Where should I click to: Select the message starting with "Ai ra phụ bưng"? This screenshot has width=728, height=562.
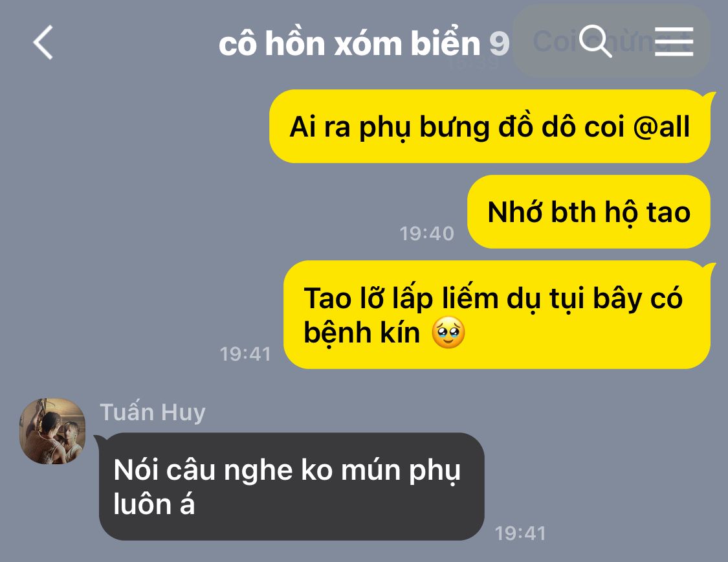click(x=490, y=126)
